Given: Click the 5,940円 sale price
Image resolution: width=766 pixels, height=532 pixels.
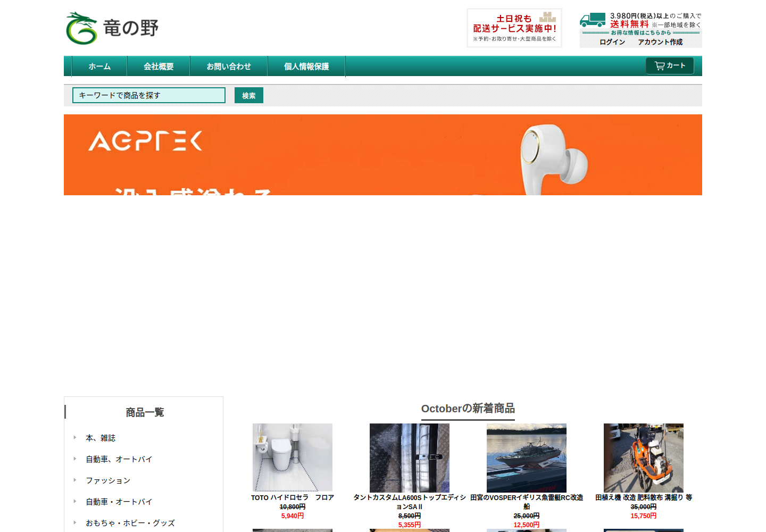Looking at the screenshot, I should (x=293, y=516).
